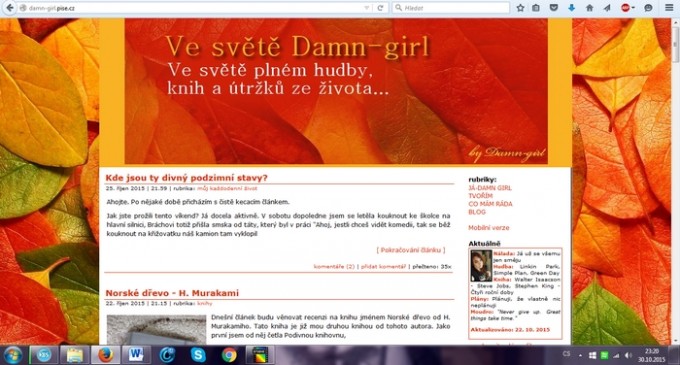
Task: Open article Norské dřevo - H. Murakami
Action: tap(172, 293)
